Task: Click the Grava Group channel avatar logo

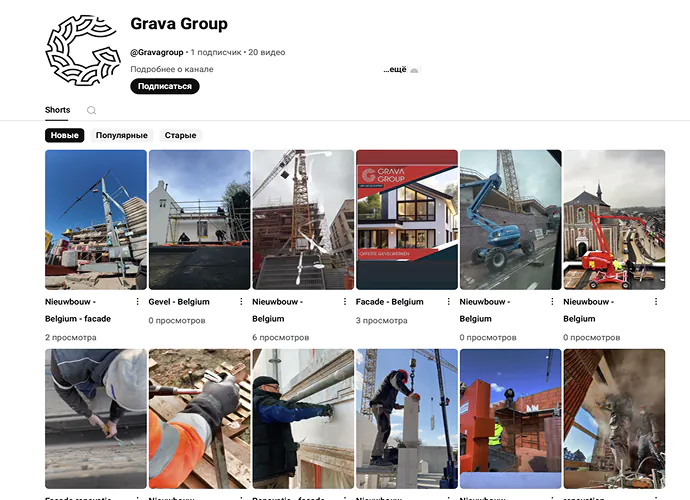Action: (81, 50)
